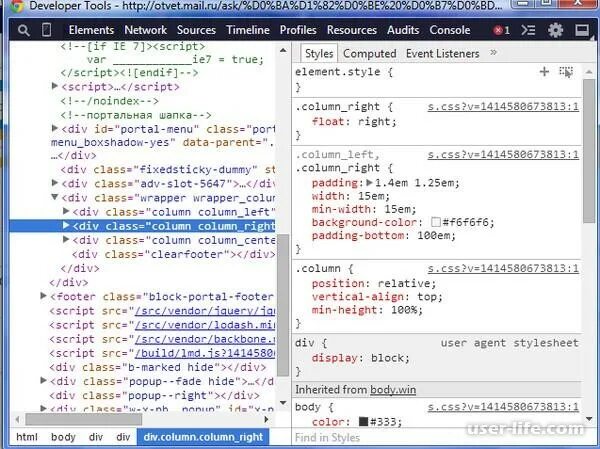Click the DOM tree horizontal scrollbar thumb
Image resolution: width=600 pixels, height=449 pixels.
[83, 420]
